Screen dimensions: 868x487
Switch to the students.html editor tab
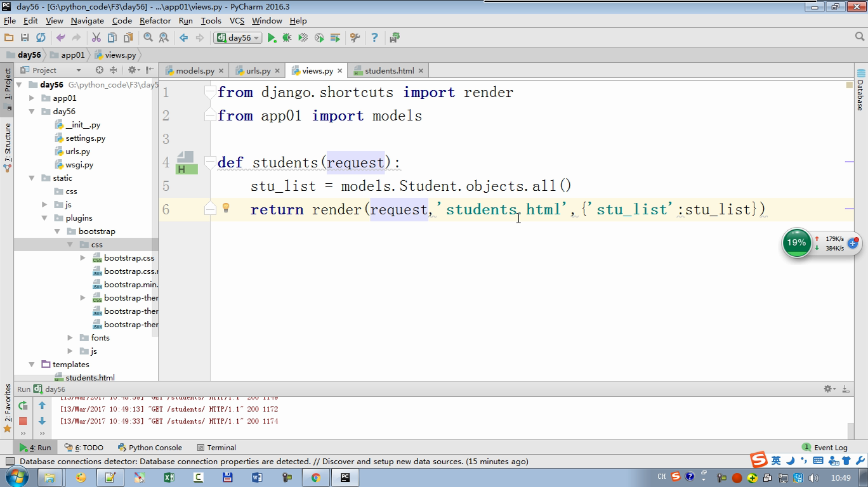[388, 71]
